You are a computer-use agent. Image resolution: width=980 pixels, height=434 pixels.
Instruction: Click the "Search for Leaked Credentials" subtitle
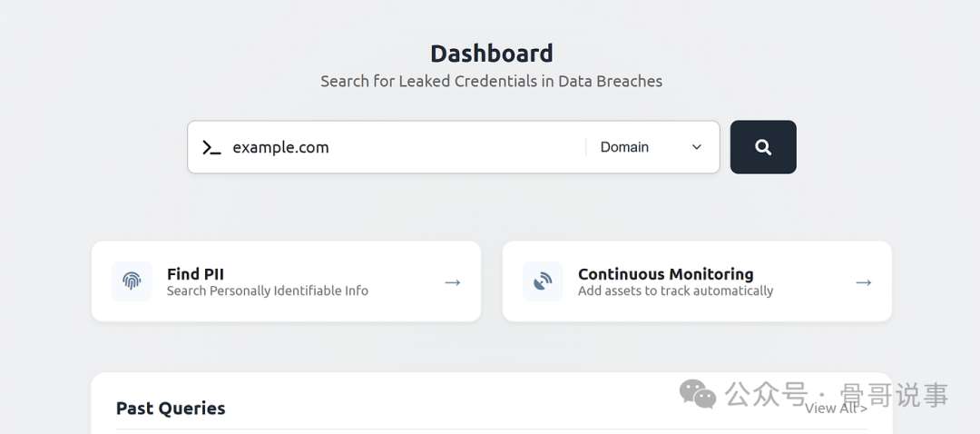click(491, 81)
